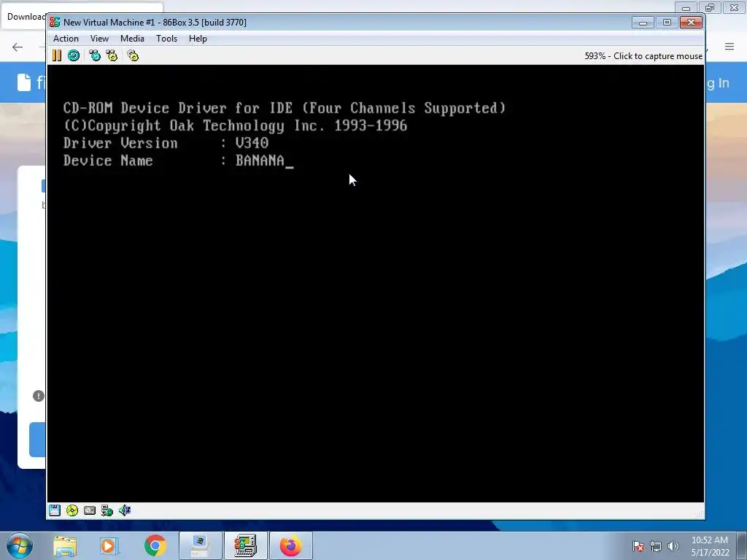Click the CD-ROM status bar icon
The image size is (747, 560).
(x=72, y=510)
